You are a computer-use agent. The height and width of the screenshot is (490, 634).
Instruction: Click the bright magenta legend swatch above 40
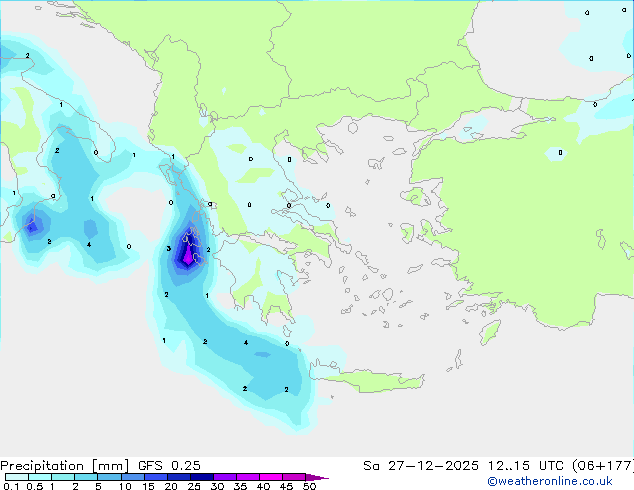(x=271, y=477)
